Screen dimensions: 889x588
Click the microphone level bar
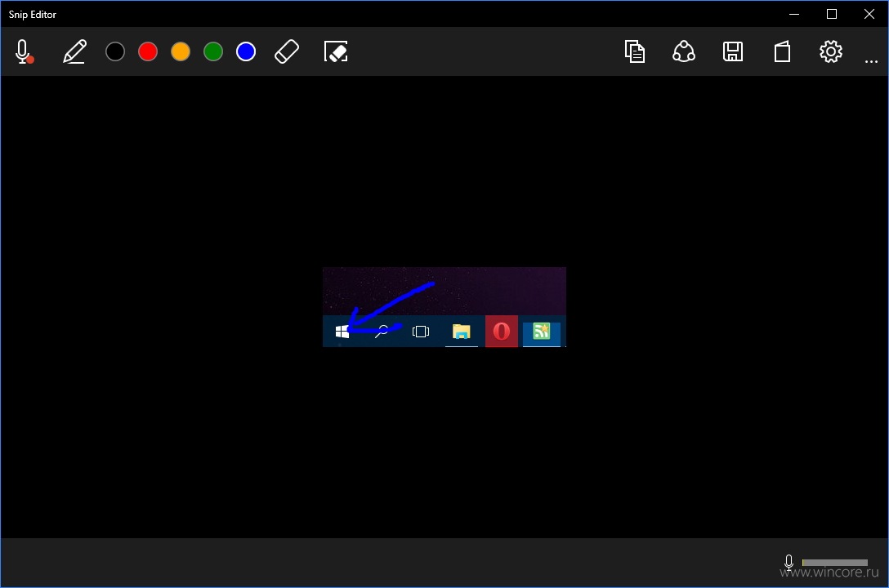[834, 563]
